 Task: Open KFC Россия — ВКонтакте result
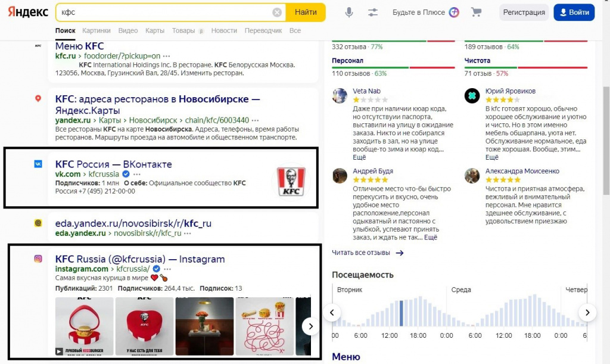(x=114, y=164)
